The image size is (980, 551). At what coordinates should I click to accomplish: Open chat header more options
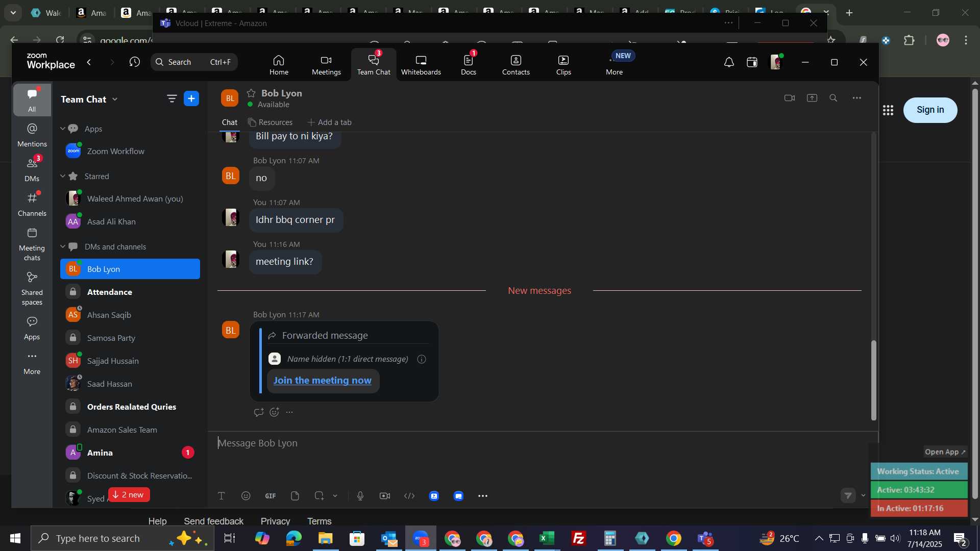[x=857, y=98]
